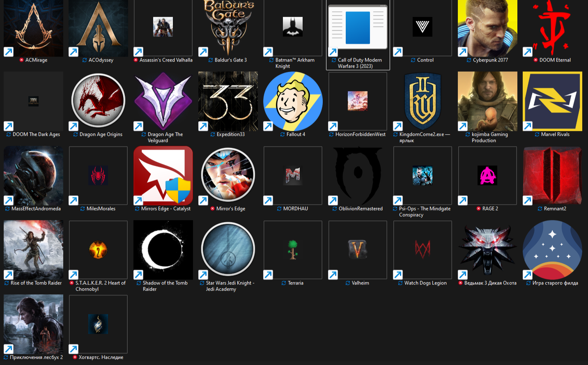This screenshot has height=365, width=588.
Task: Click the 'RAGE 2' file name text
Action: [x=490, y=209]
